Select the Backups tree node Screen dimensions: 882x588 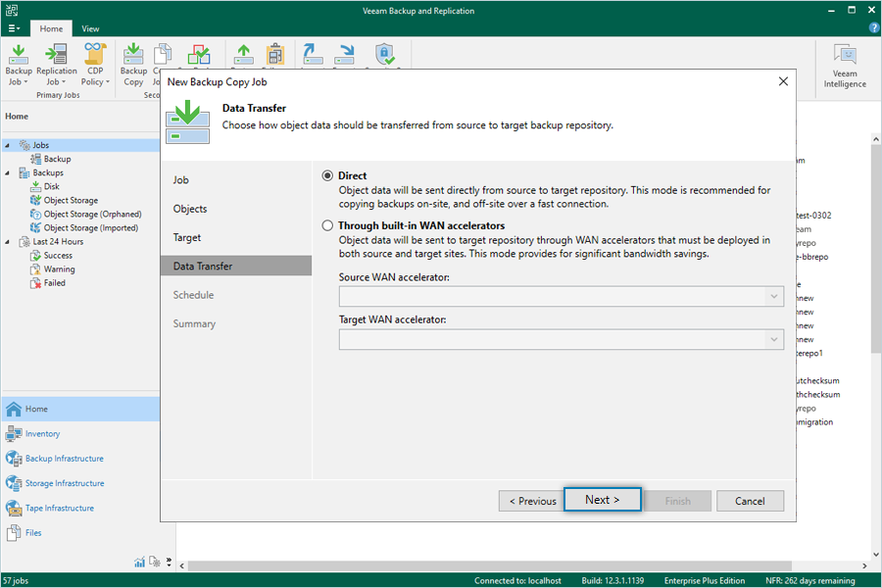tap(48, 172)
